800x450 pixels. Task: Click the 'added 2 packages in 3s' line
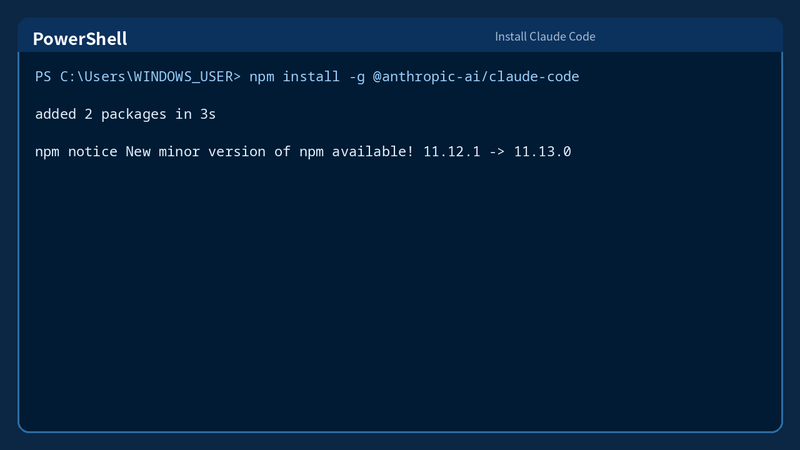126,114
